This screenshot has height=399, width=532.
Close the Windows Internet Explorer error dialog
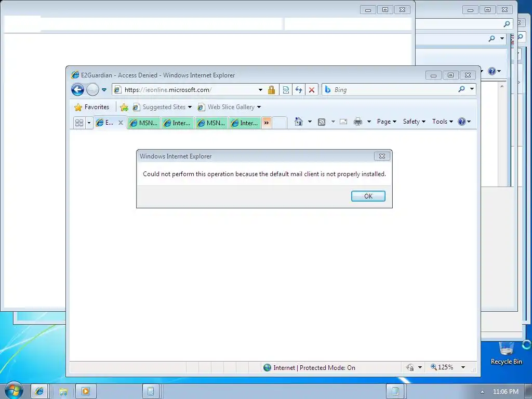tap(382, 156)
